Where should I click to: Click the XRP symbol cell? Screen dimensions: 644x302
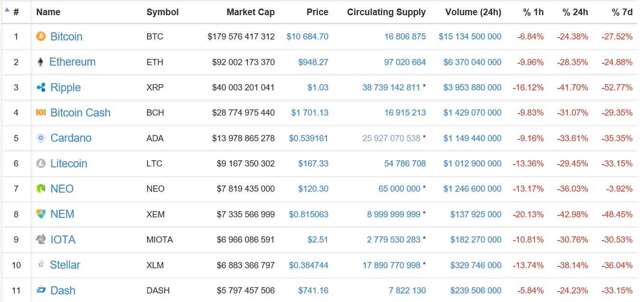(155, 88)
